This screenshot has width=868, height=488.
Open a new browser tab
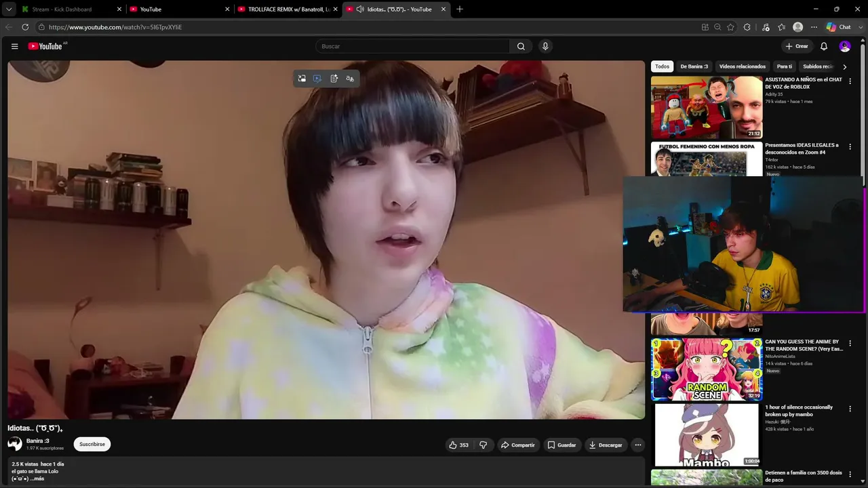[x=460, y=9]
